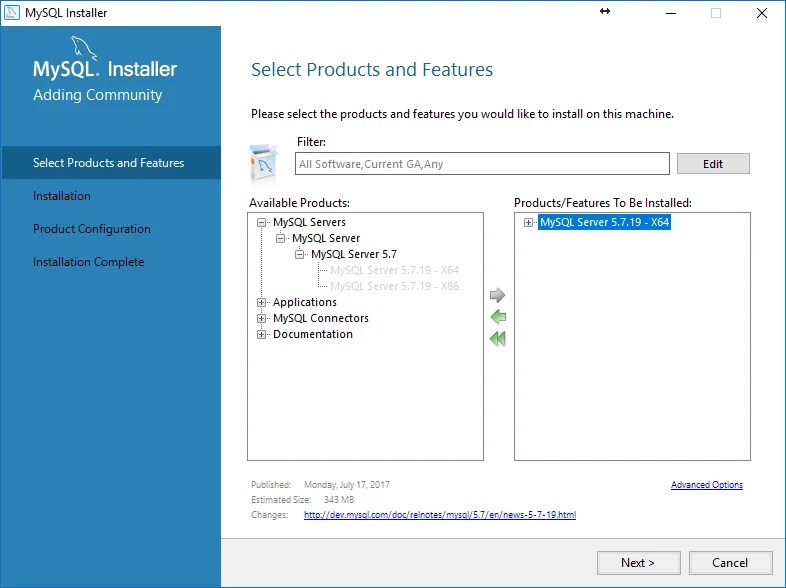This screenshot has height=588, width=786.
Task: Click the Cancel button
Action: tap(730, 563)
